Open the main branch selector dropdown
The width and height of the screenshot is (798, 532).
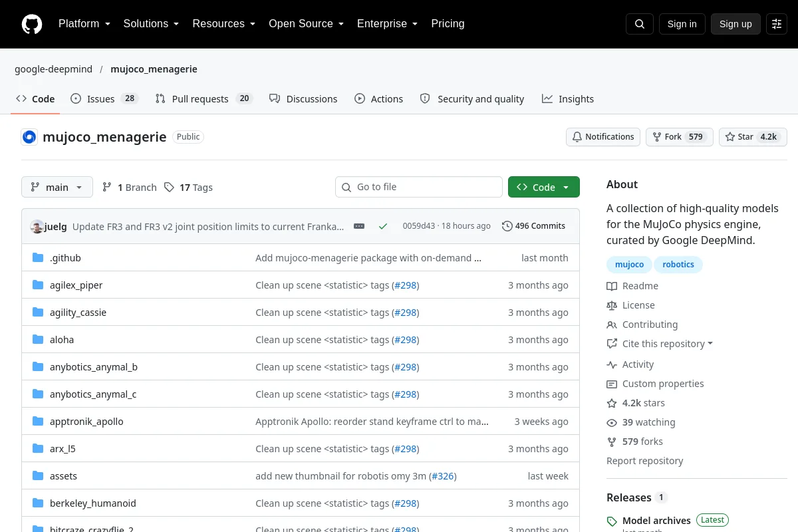[x=57, y=187]
